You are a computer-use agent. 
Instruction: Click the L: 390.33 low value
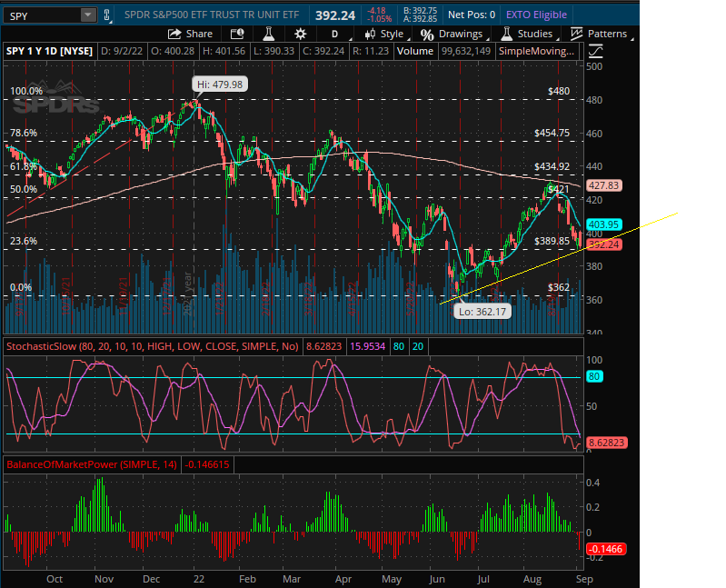click(x=273, y=51)
